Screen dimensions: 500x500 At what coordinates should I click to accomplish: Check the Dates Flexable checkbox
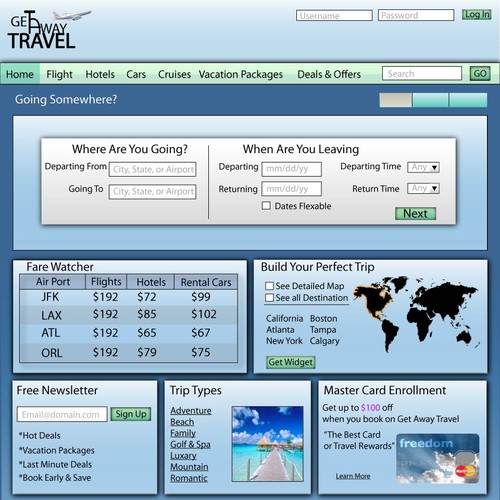266,205
